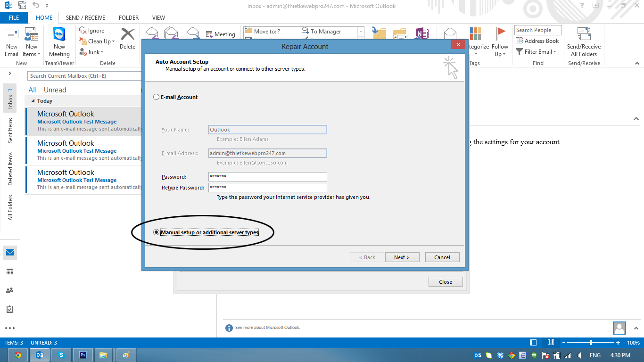Click the Password input field

268,177
